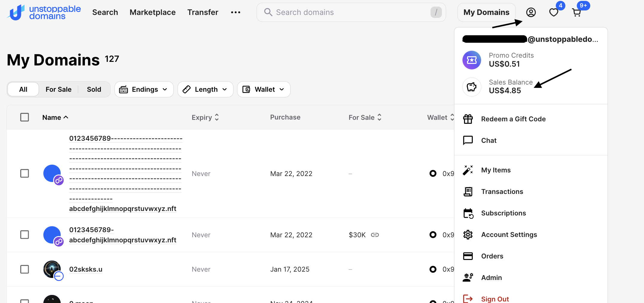This screenshot has height=303, width=644.
Task: Click the wallet icon on Wallet filter
Action: click(x=246, y=89)
